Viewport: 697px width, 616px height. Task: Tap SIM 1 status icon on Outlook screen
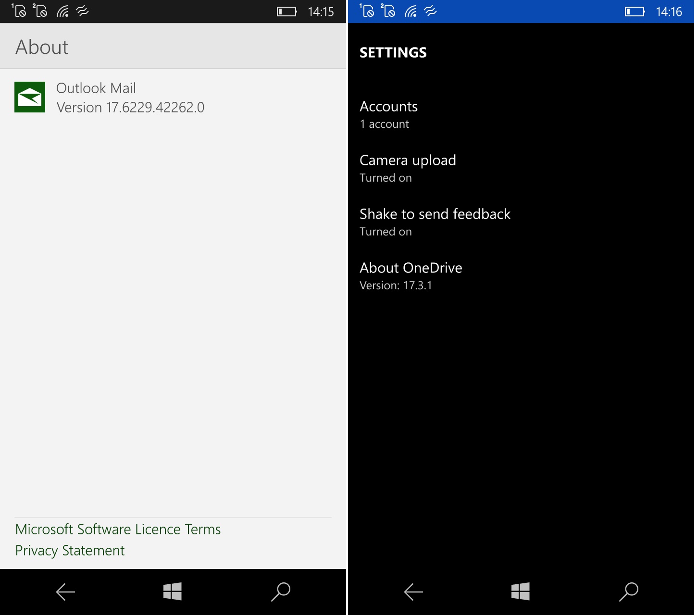point(19,11)
